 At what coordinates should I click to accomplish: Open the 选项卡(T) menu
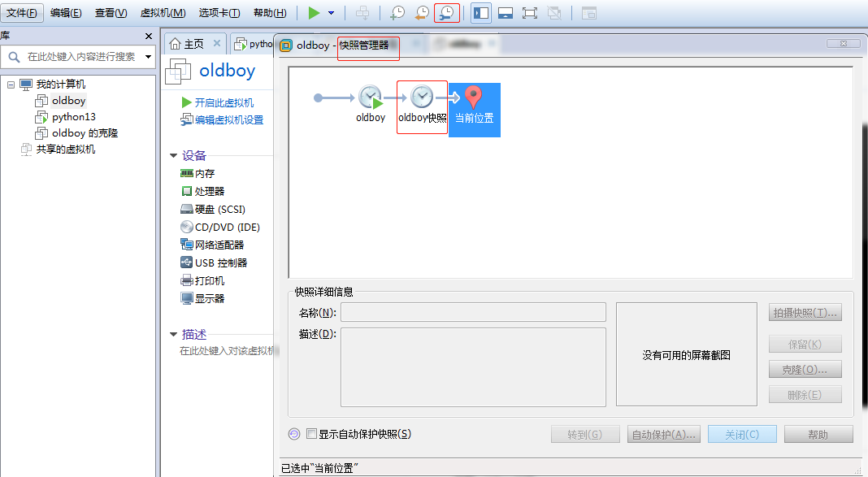click(x=219, y=13)
